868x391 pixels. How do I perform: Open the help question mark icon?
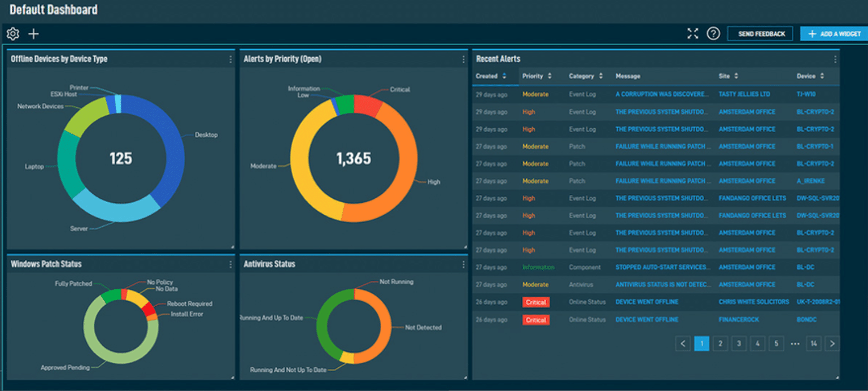[714, 33]
